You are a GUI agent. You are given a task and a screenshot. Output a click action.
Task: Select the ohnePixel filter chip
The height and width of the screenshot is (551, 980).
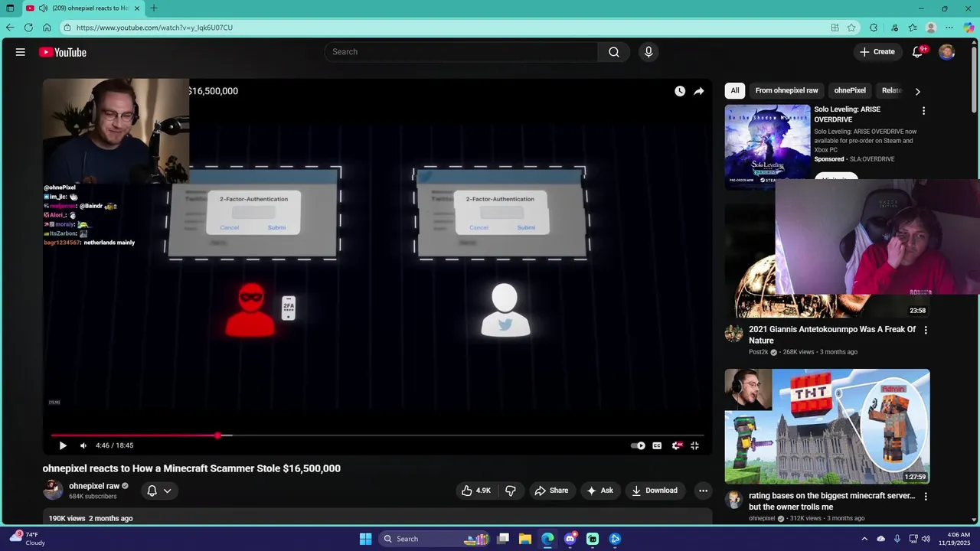[x=850, y=90]
